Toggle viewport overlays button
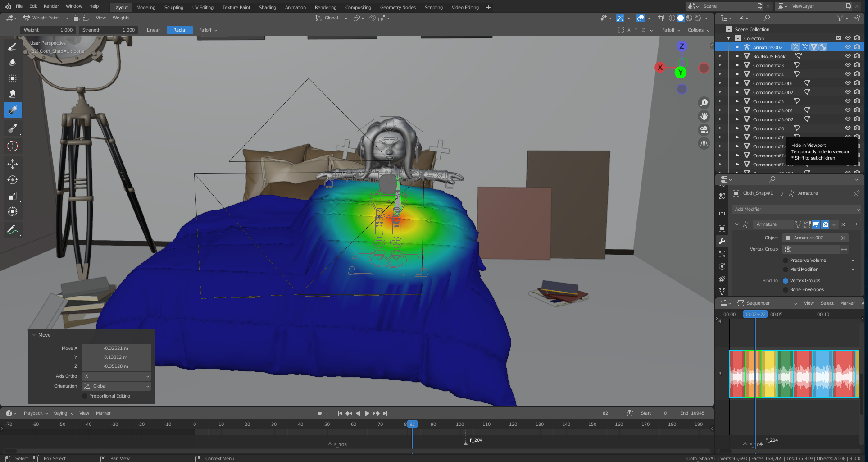Image resolution: width=868 pixels, height=462 pixels. pos(640,18)
